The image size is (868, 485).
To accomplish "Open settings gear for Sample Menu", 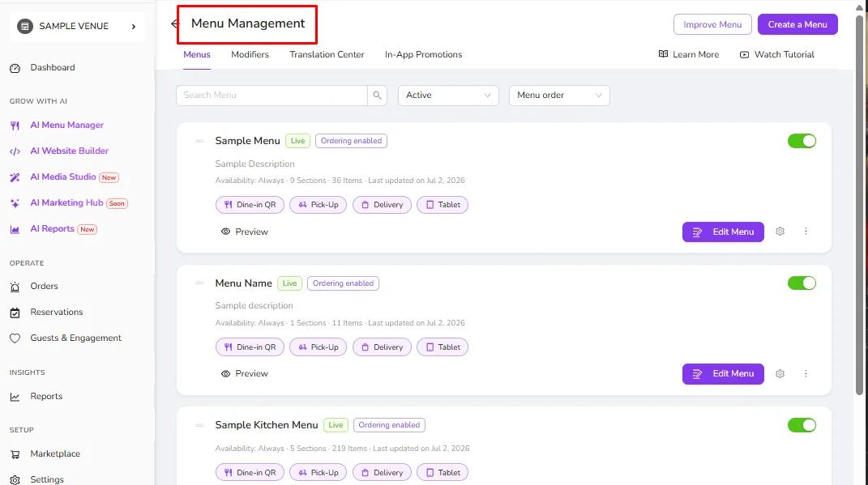I will pos(780,231).
